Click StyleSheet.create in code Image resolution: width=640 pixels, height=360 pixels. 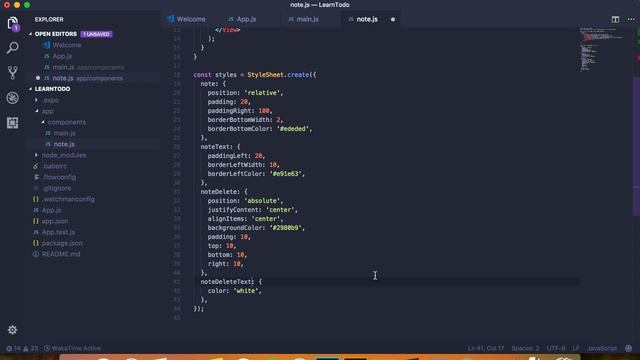coord(278,75)
